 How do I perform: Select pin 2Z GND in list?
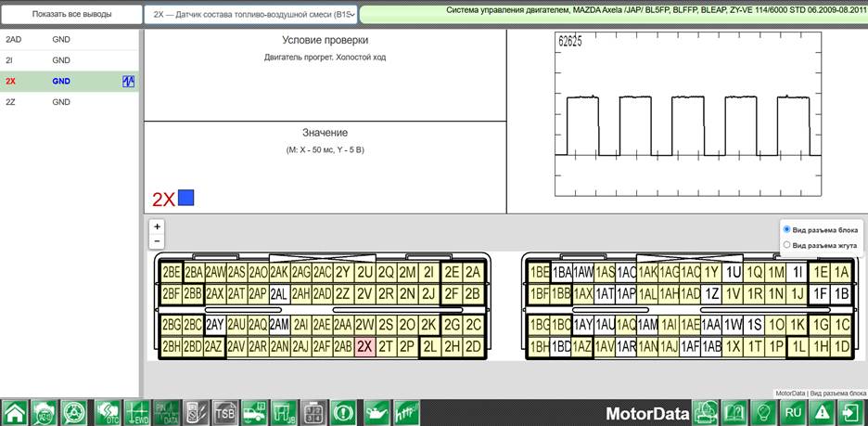click(x=70, y=102)
